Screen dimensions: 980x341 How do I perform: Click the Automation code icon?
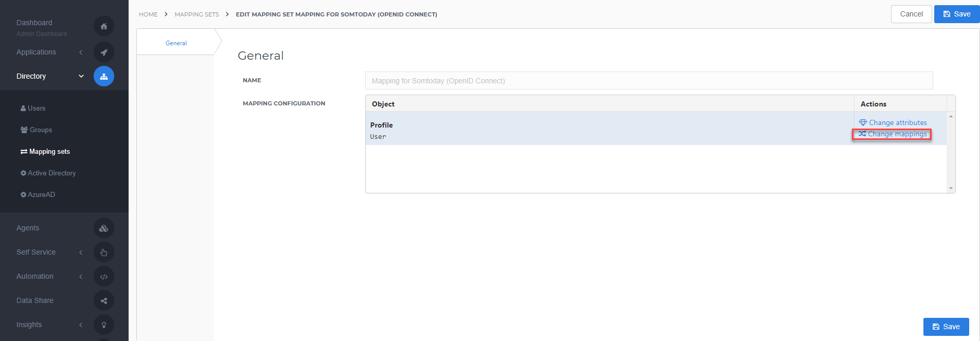104,277
